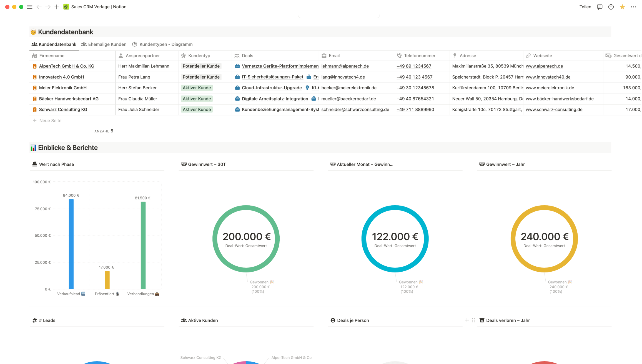
Task: Go forward with the right arrow
Action: [x=48, y=7]
